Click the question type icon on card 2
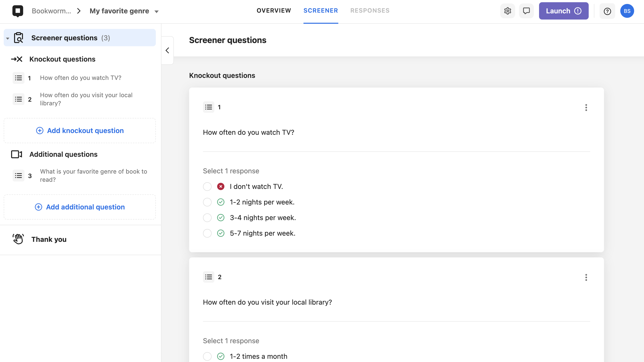The image size is (644, 362). coord(208,277)
